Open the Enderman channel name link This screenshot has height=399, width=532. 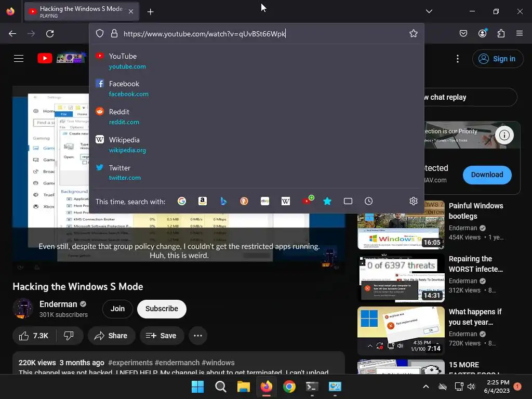point(58,304)
